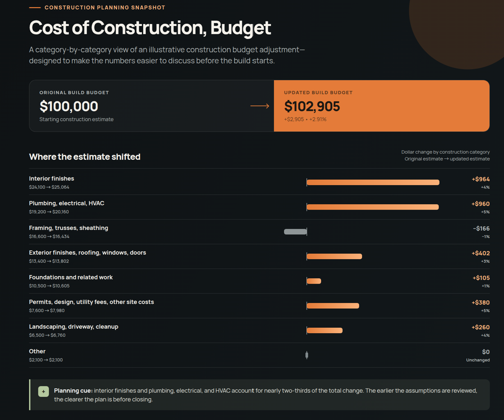The image size is (504, 420).
Task: Click the 'Other' row label
Action: click(x=37, y=351)
